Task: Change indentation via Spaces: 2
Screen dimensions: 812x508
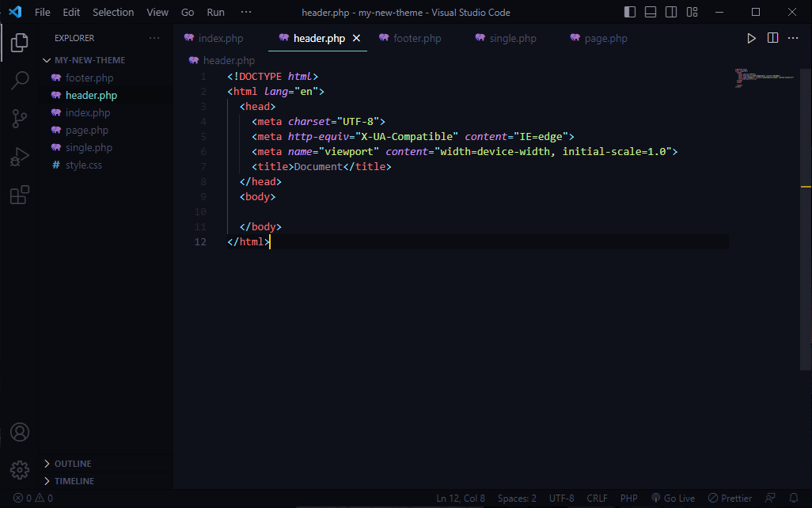Action: point(517,499)
